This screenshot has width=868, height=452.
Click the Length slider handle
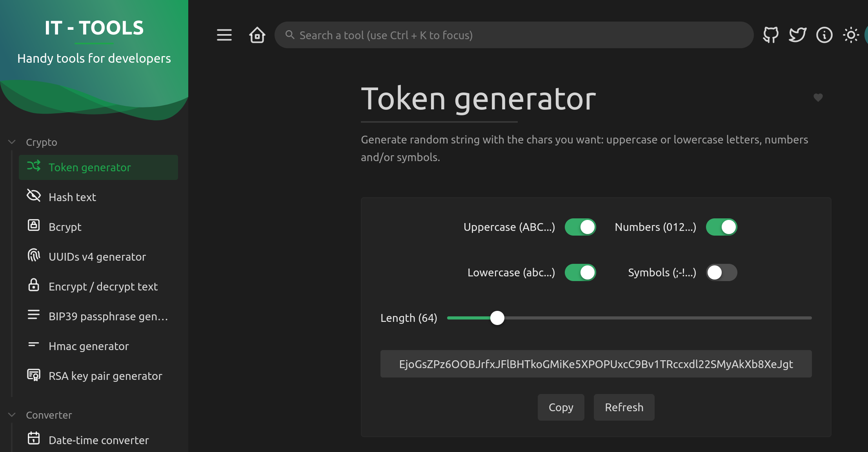pos(497,318)
